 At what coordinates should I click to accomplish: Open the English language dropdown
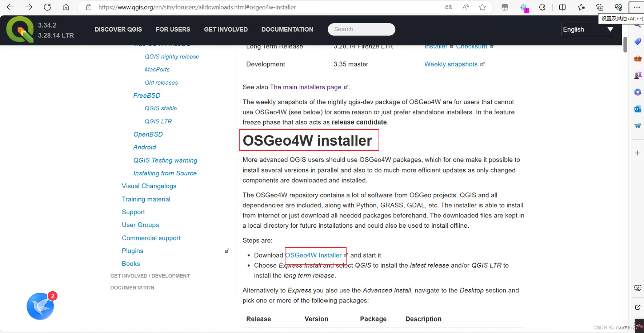(x=588, y=29)
